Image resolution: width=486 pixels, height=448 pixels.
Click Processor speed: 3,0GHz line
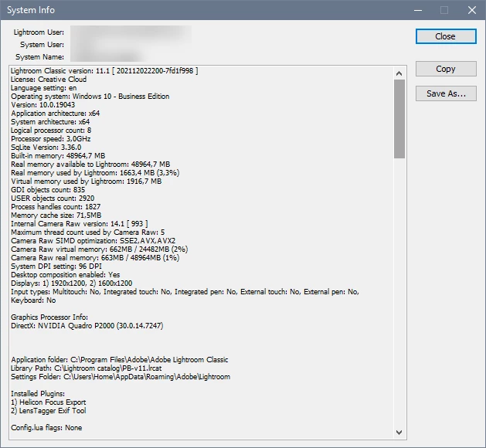coord(50,139)
